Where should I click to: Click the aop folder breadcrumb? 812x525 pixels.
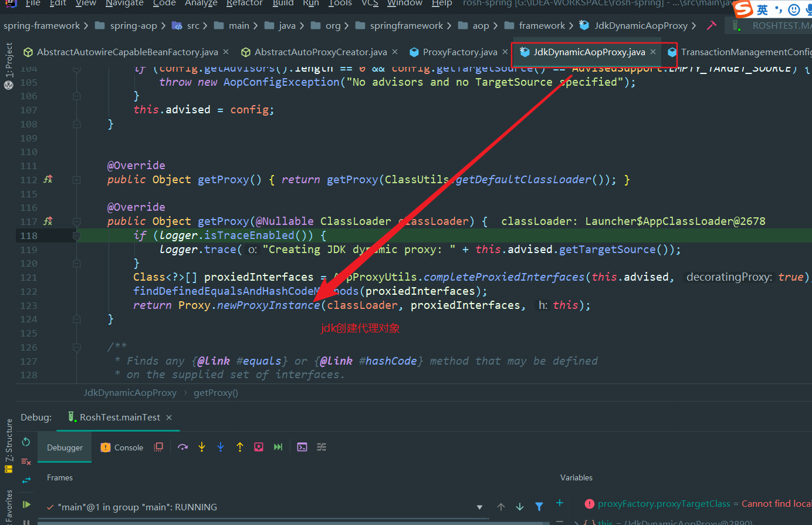[x=475, y=26]
